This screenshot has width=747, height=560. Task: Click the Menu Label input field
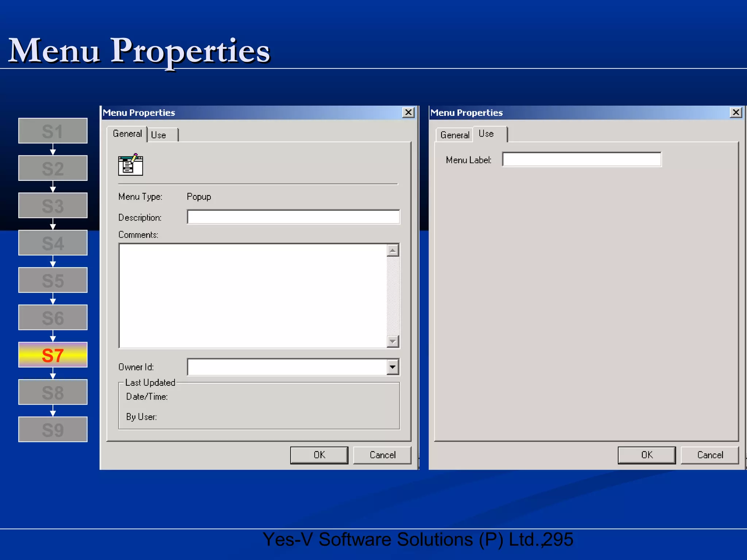pyautogui.click(x=582, y=159)
